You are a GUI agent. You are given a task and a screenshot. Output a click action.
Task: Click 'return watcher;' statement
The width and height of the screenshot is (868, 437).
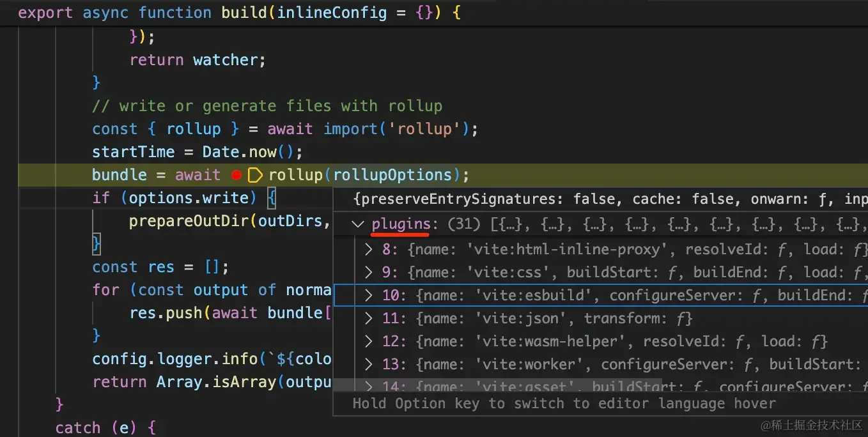click(198, 60)
